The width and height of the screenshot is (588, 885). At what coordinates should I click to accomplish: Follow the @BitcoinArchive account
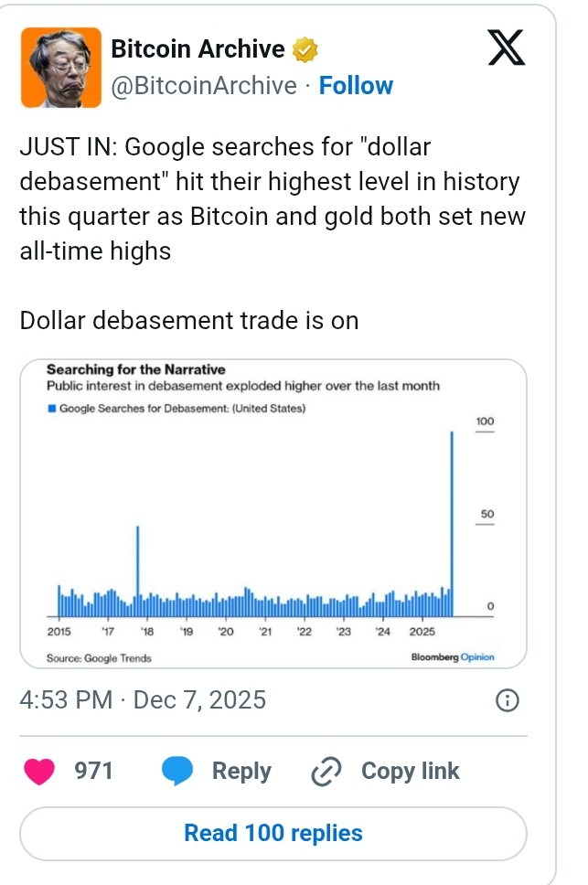(x=358, y=85)
